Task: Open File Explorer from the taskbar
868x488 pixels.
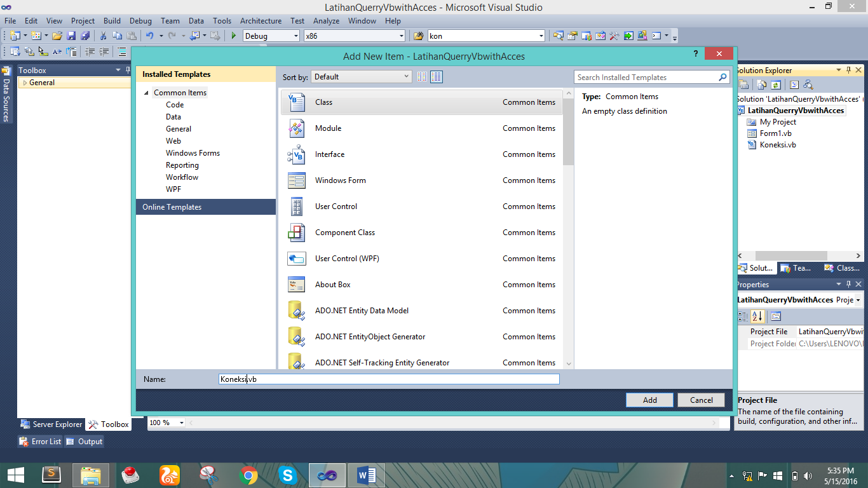Action: pos(91,475)
